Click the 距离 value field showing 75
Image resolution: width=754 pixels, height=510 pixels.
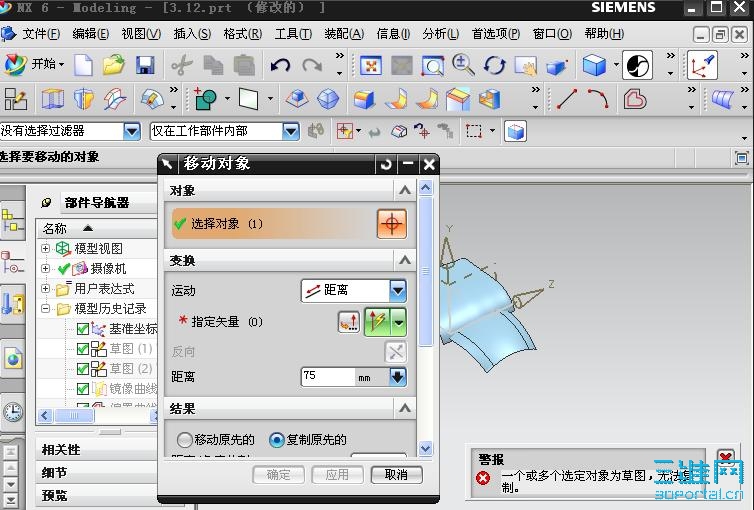click(327, 377)
